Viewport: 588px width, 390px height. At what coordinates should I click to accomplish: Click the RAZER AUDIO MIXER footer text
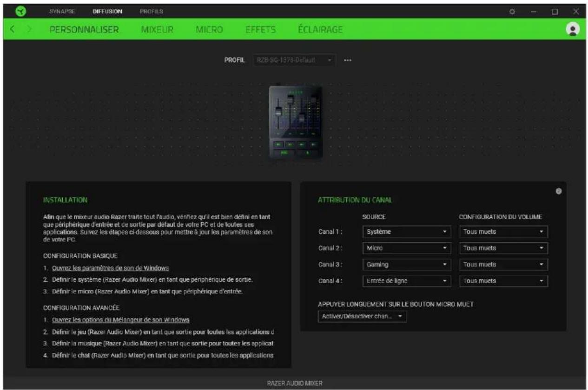pos(294,383)
